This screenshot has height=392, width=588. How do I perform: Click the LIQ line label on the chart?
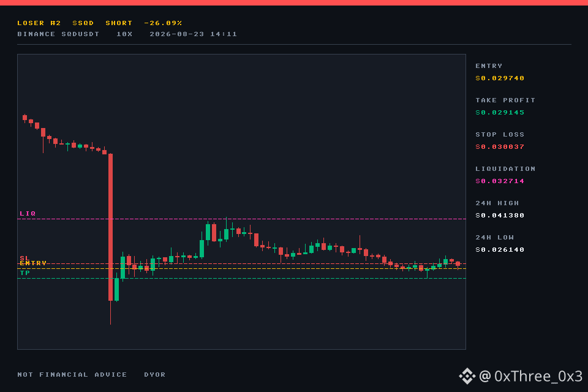coord(28,213)
